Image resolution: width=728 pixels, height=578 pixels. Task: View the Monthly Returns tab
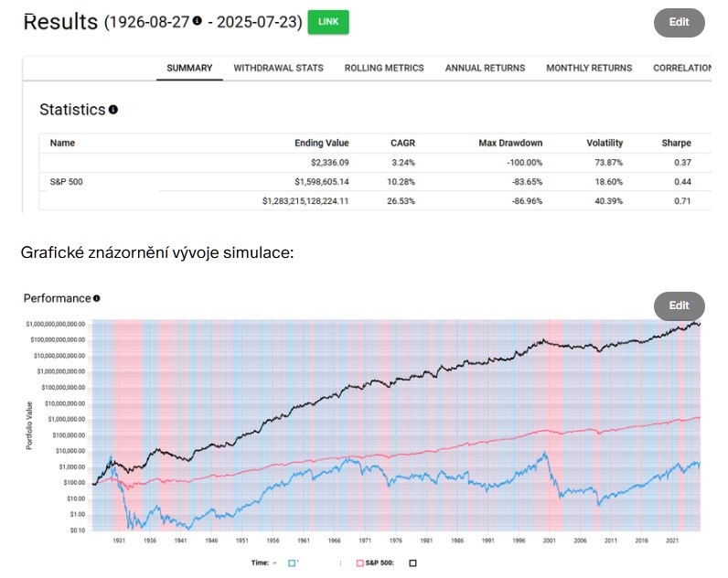[x=589, y=68]
